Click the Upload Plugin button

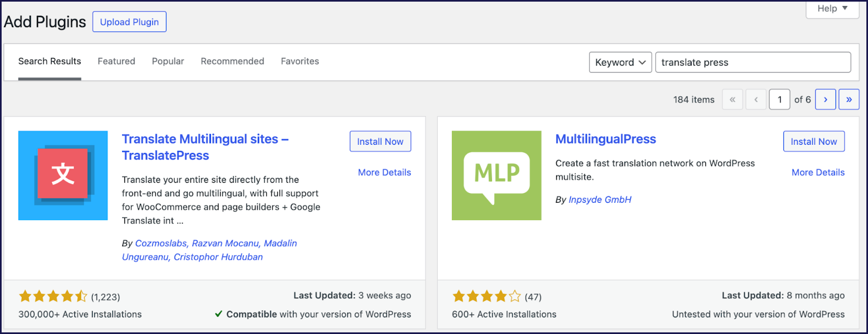(129, 22)
